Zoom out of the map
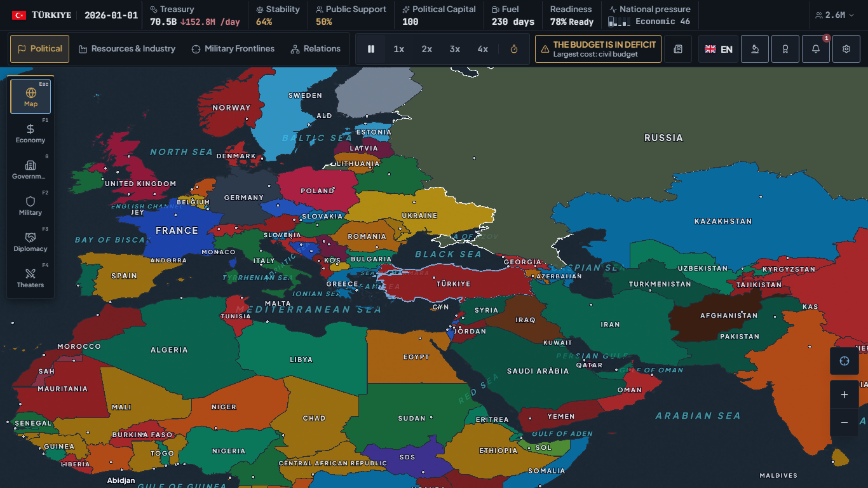The width and height of the screenshot is (868, 488). pos(844,423)
